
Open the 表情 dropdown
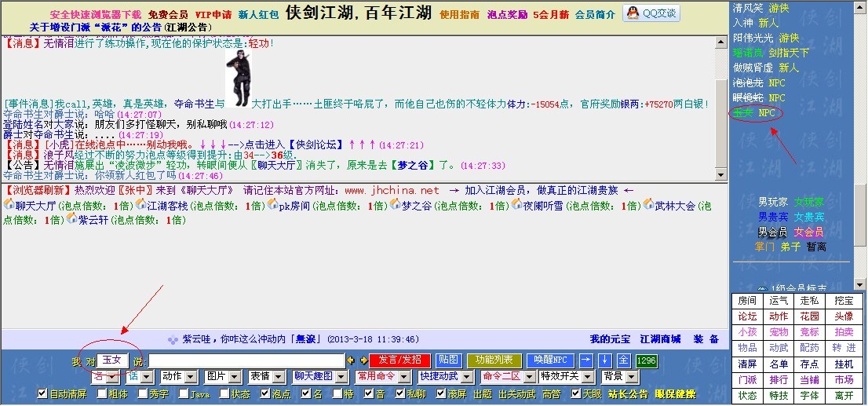pos(267,377)
